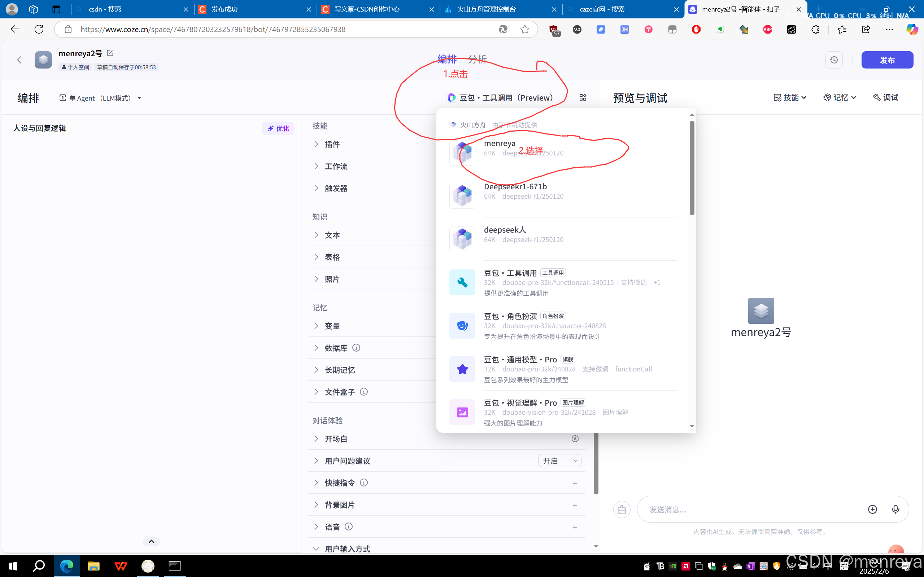Click the grid layout icon beside model selector
The width and height of the screenshot is (924, 577).
[583, 98]
